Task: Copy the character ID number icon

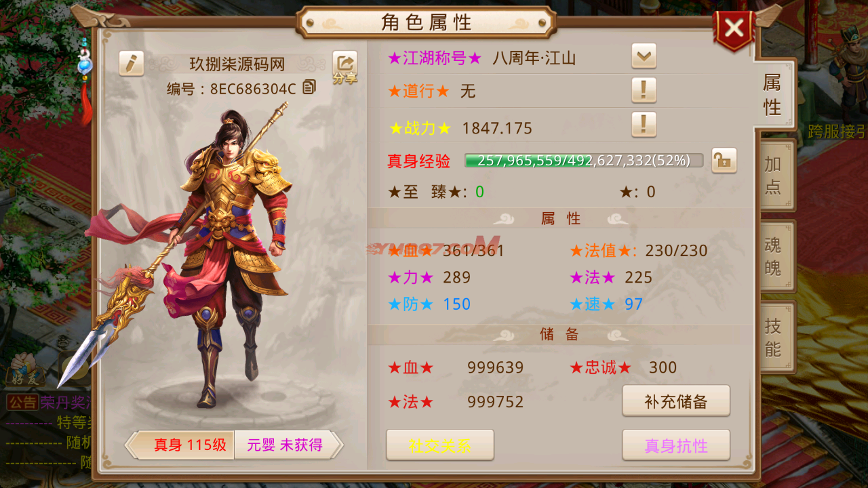Action: click(x=309, y=87)
